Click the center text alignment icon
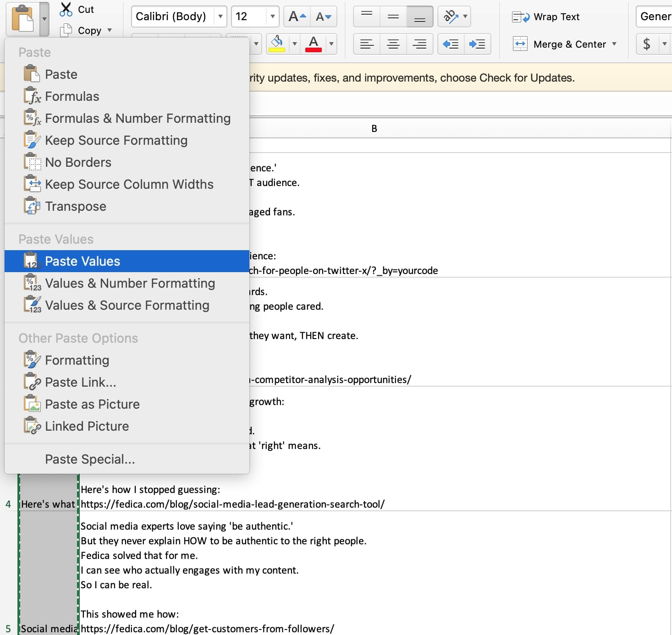The height and width of the screenshot is (635, 672). coord(393,44)
